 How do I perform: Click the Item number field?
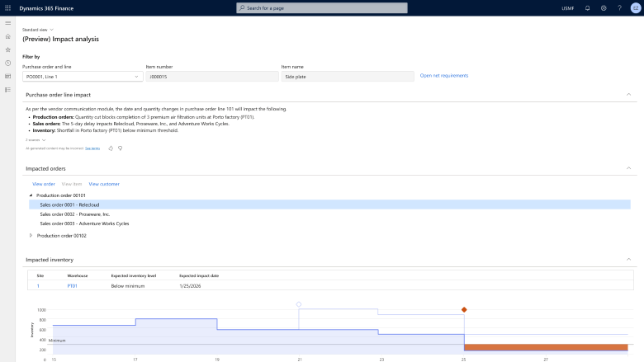212,77
